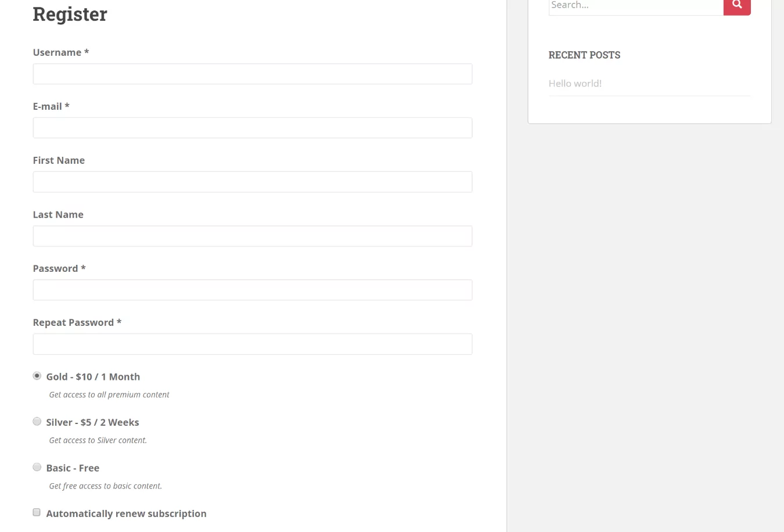The image size is (784, 532).
Task: Choose the Silver $5 / 2 Weeks radio button
Action: [x=37, y=422]
